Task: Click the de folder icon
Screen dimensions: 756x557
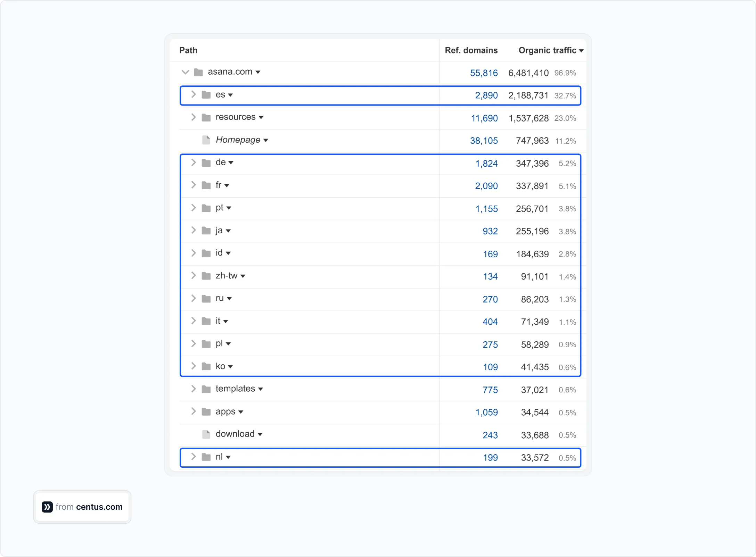Action: [x=206, y=162]
